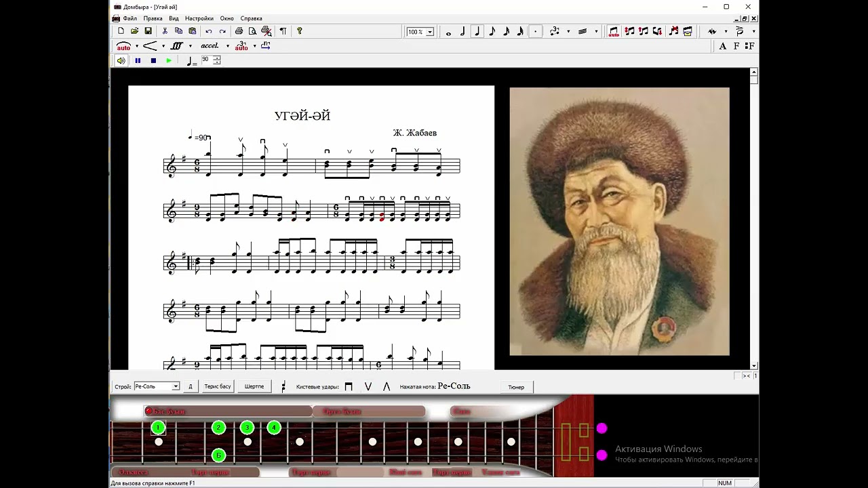Expand the fff dynamics dropdown arrow
868x488 pixels.
point(190,46)
